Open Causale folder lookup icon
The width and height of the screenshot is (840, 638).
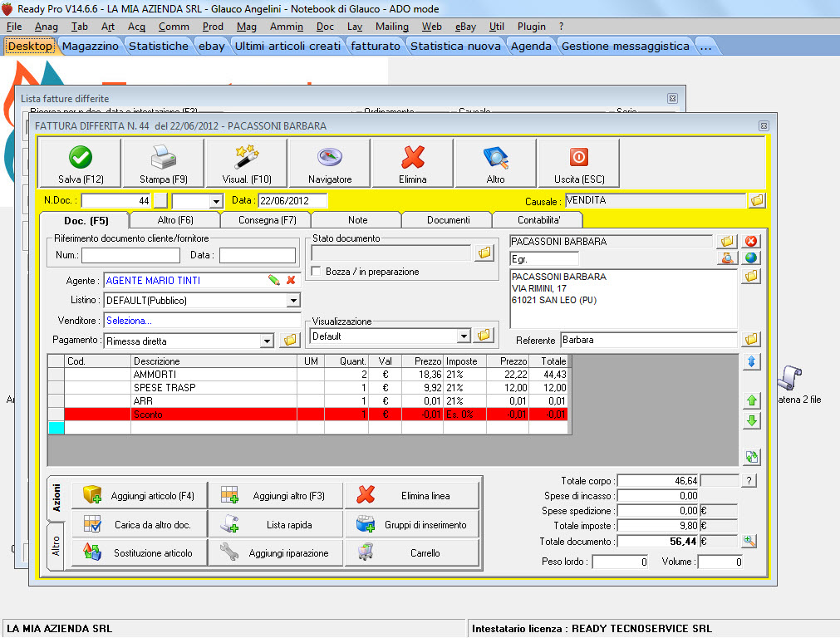(756, 201)
